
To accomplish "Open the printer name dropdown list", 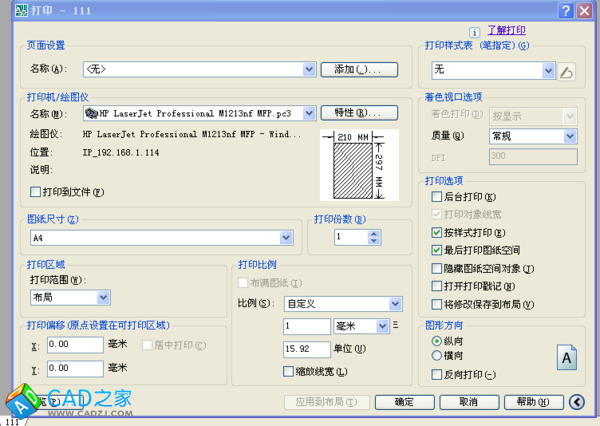I will coord(309,113).
